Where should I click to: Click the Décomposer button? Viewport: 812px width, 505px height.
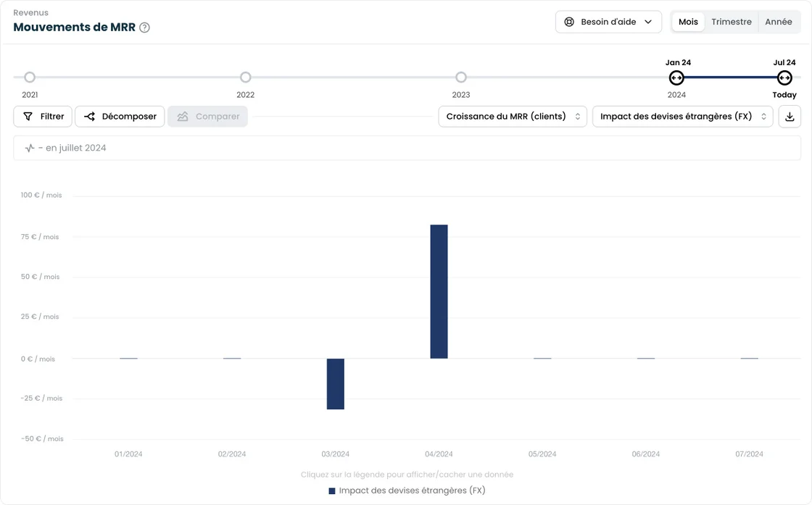click(120, 117)
